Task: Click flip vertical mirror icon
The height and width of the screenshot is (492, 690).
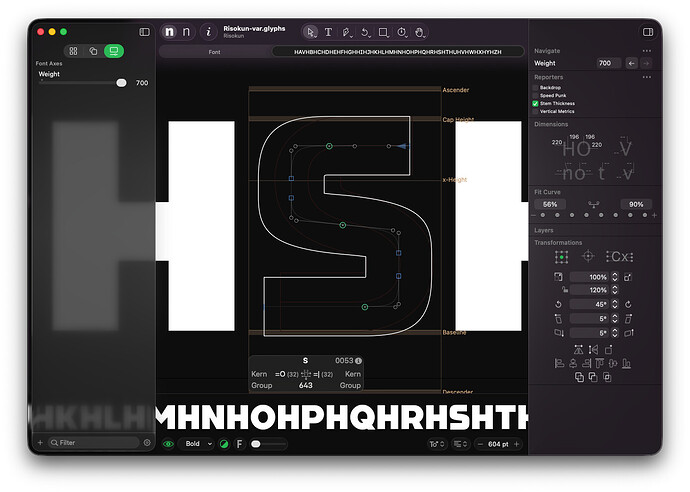Action: click(593, 350)
